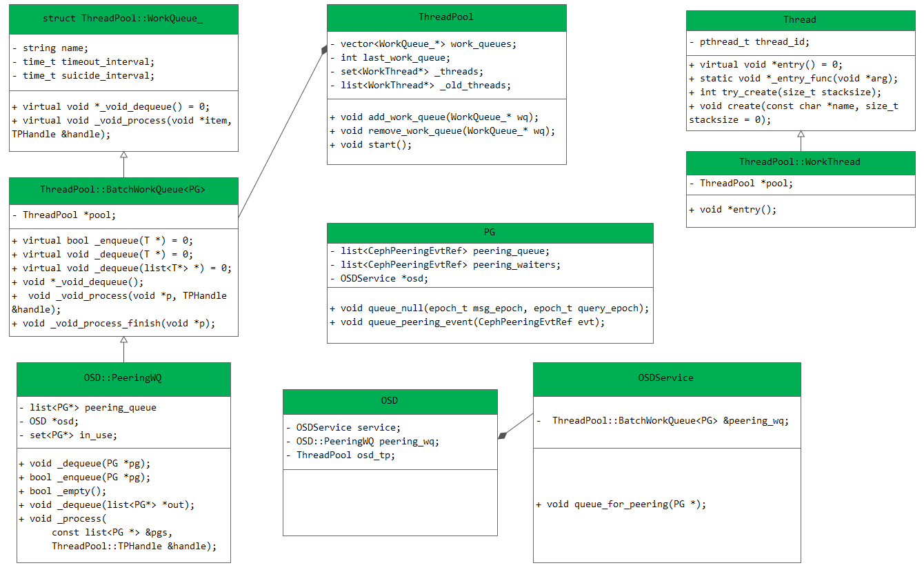Select 'time_t timeout_interval;' attribute
This screenshot has width=924, height=570.
(x=83, y=62)
